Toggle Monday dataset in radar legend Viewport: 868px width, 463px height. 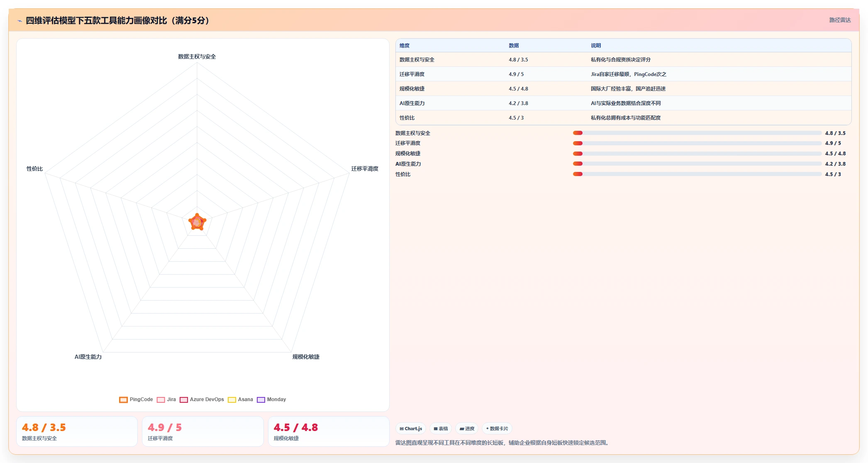271,399
